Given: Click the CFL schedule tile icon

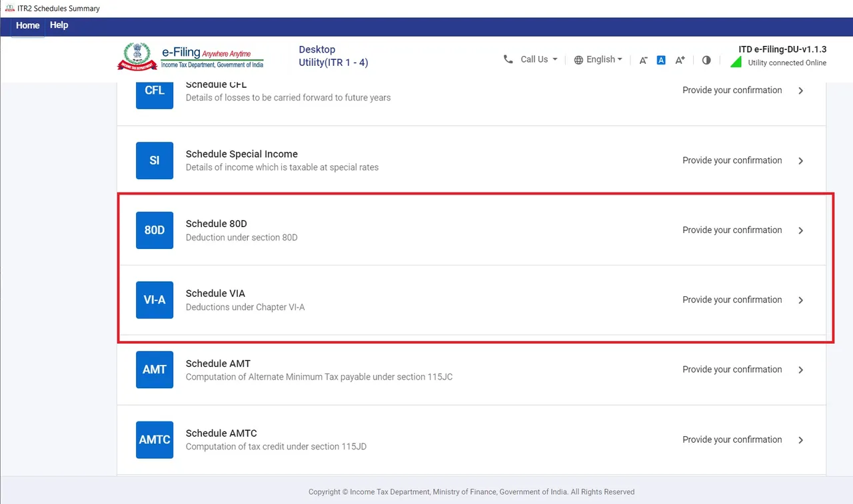Looking at the screenshot, I should click(x=155, y=95).
